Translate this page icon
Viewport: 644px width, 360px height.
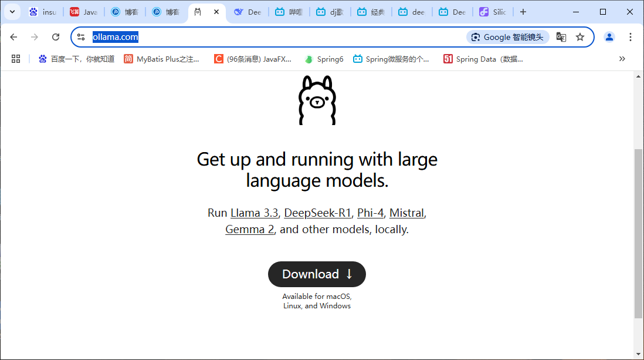[x=561, y=37]
